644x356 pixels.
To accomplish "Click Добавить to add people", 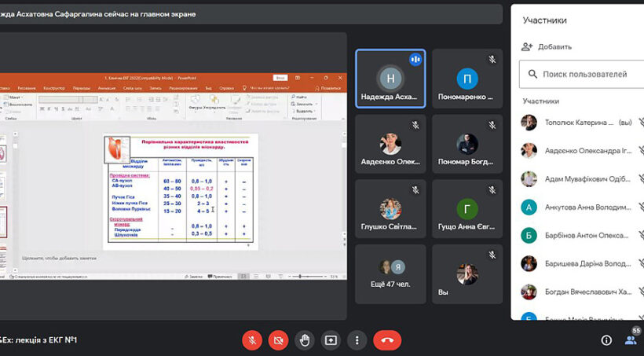I will (x=547, y=47).
